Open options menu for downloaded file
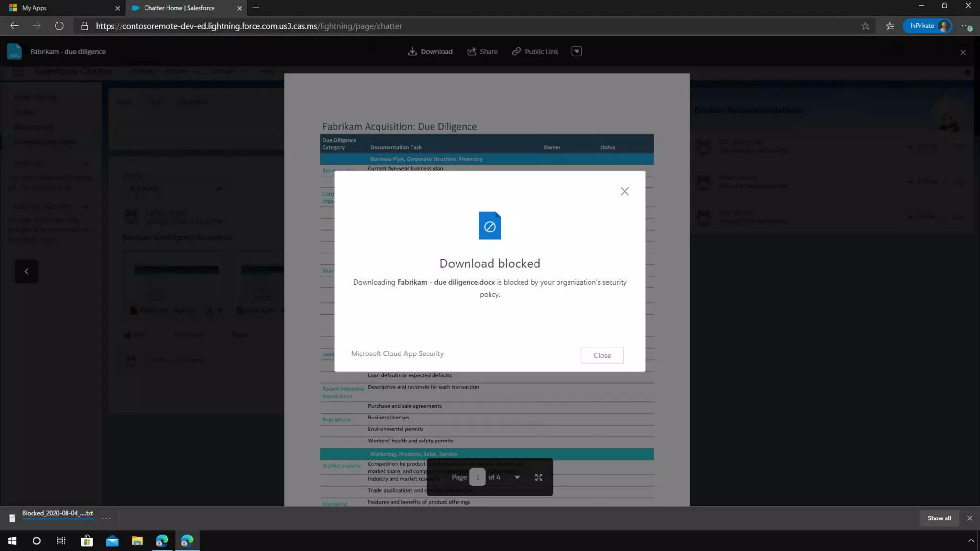980x551 pixels. coord(106,518)
